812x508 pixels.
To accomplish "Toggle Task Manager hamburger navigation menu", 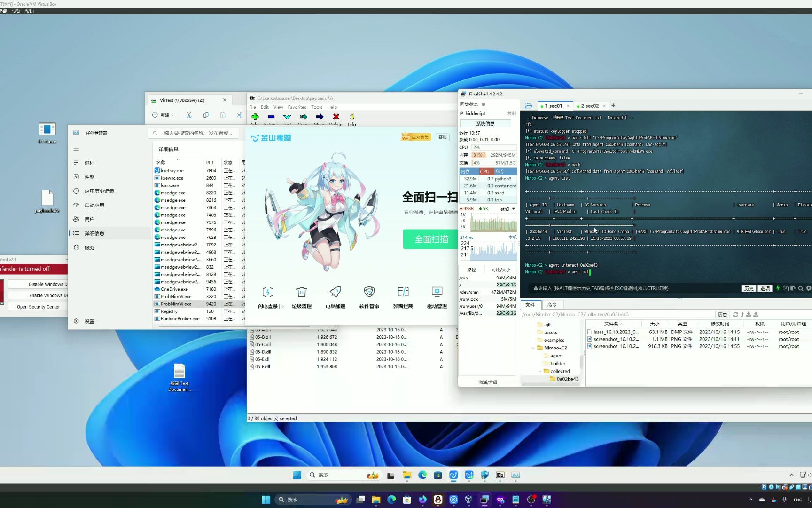I will (x=76, y=149).
